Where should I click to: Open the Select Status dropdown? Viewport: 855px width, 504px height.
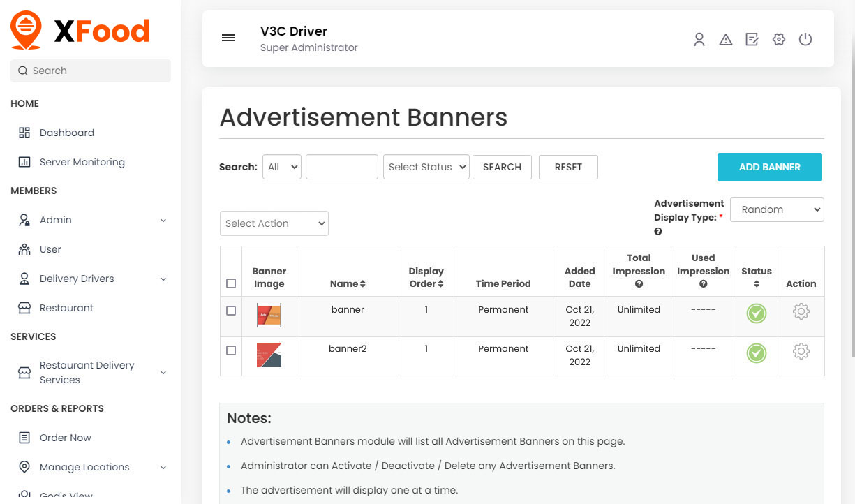tap(426, 167)
